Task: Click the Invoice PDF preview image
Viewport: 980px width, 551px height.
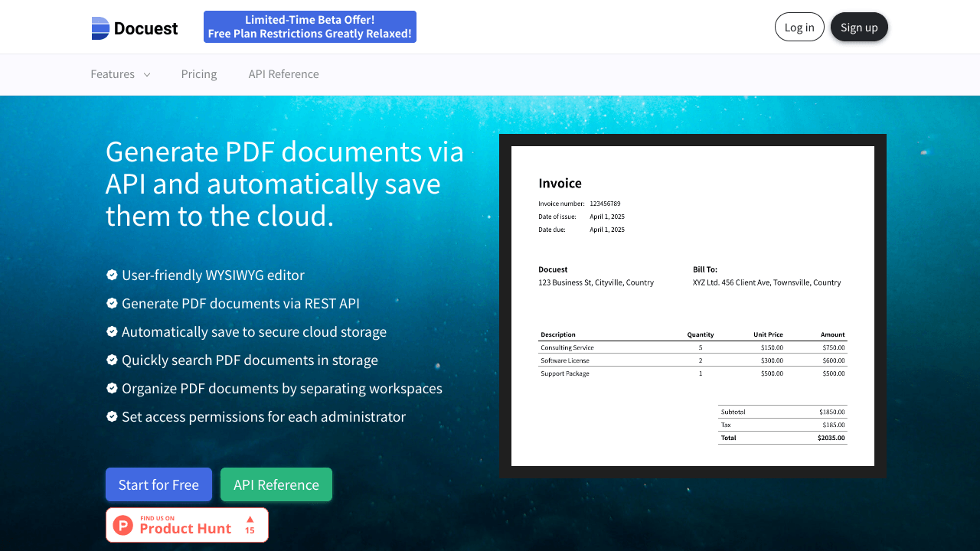Action: tap(693, 306)
